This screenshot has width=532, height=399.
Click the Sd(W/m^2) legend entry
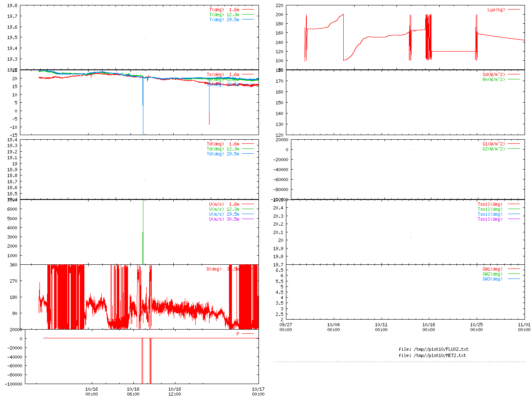coord(493,74)
